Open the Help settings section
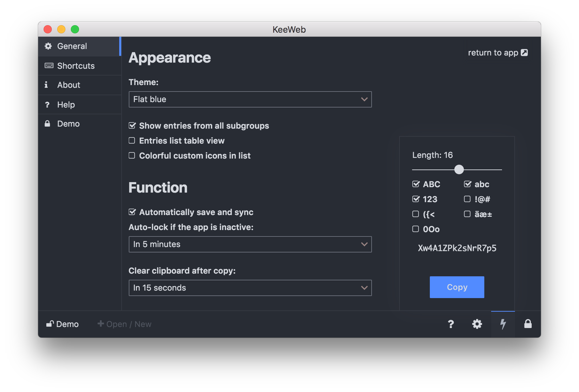The height and width of the screenshot is (392, 579). (80, 104)
